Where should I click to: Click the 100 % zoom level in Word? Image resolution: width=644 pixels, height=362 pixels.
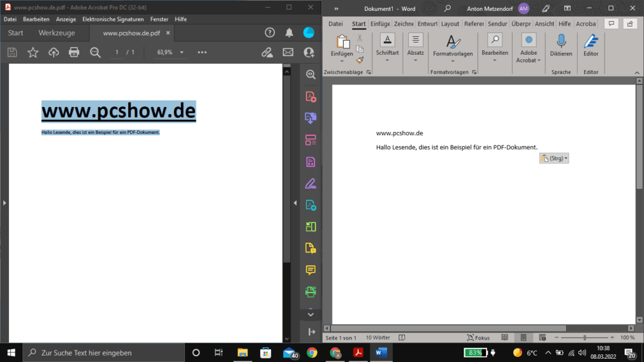pos(627,338)
